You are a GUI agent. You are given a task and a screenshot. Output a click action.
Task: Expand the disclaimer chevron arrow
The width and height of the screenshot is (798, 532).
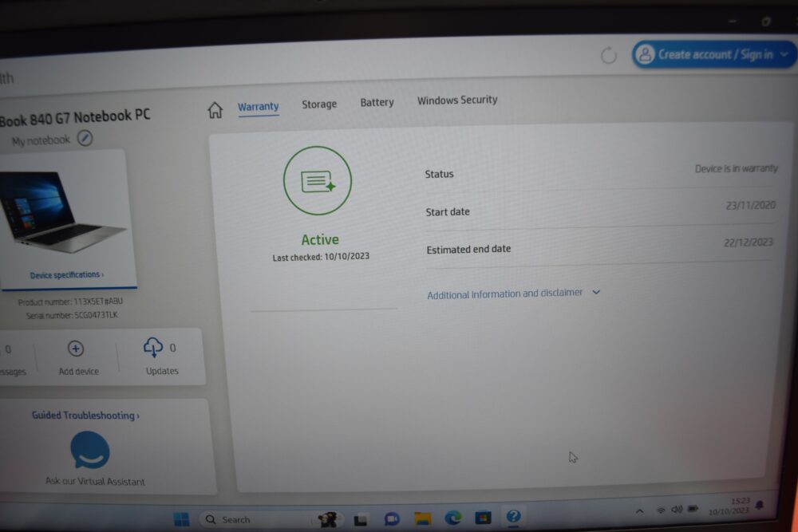tap(596, 292)
